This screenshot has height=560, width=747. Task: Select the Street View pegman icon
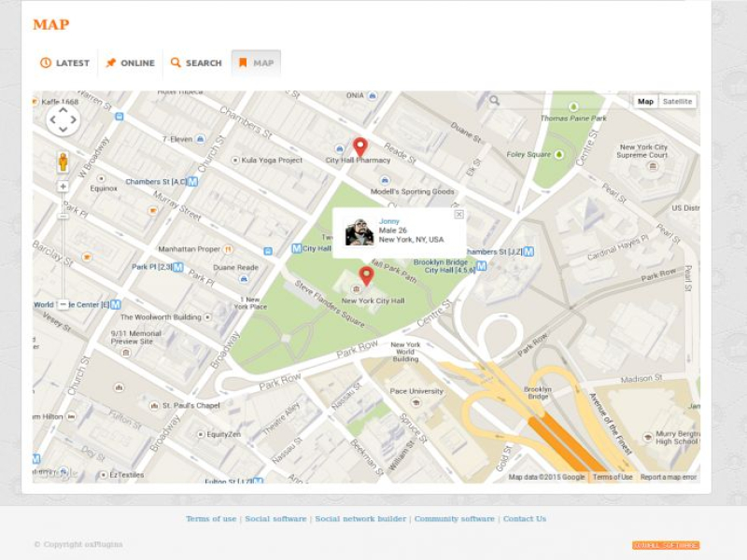63,161
